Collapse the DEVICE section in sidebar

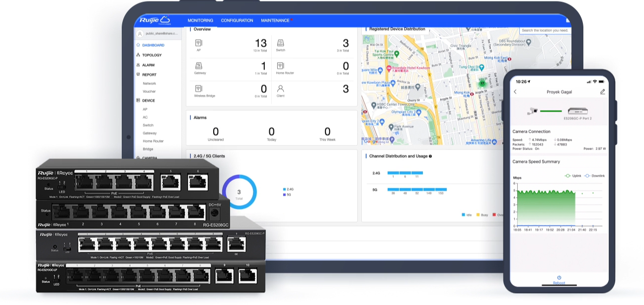tap(148, 100)
